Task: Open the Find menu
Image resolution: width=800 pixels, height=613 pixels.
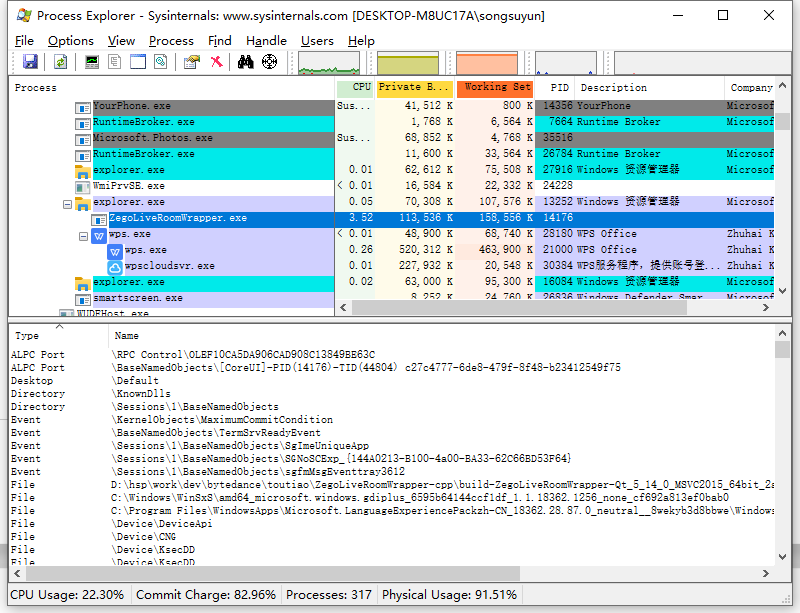Action: [220, 41]
